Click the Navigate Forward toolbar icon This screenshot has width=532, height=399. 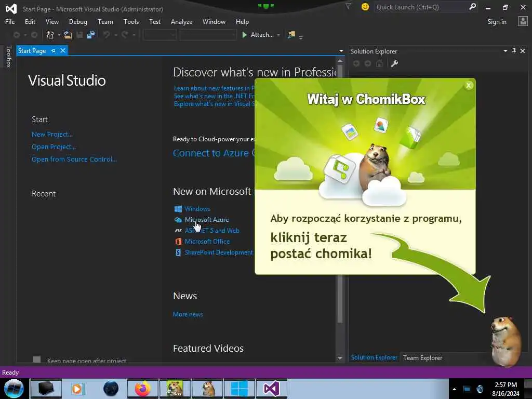coord(34,35)
